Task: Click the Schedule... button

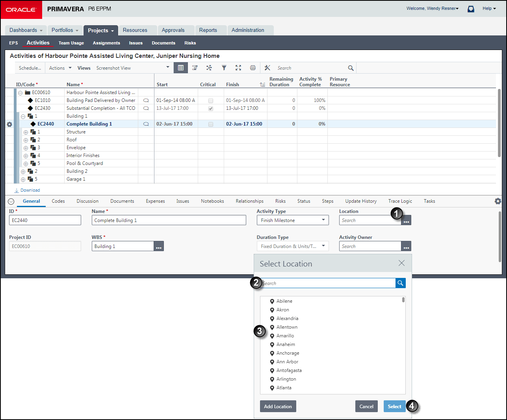Action: 30,68
